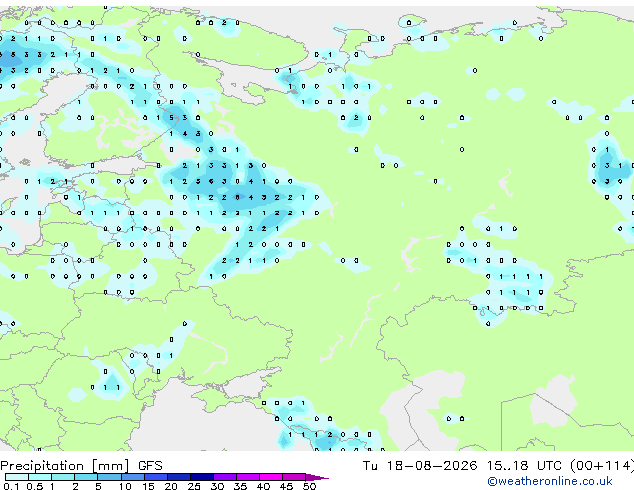The width and height of the screenshot is (634, 490).
Task: Pick the legend swatch between 0.5 and 1
Action: coord(40,477)
